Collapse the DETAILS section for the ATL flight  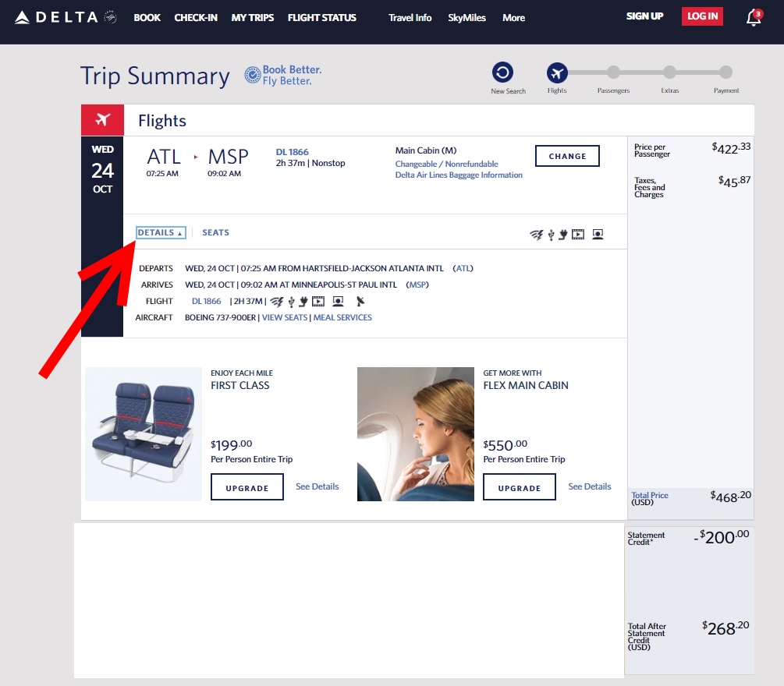click(160, 232)
